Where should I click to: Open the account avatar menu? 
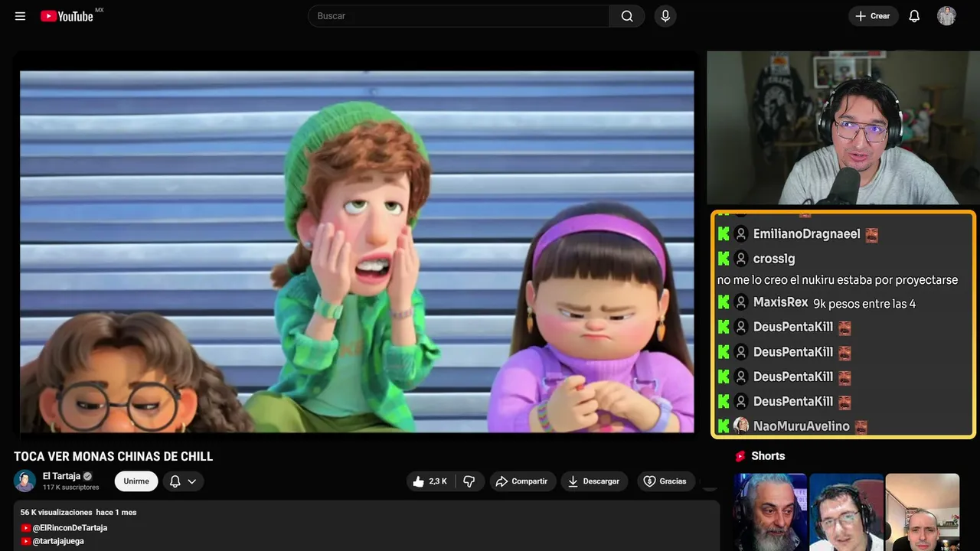(946, 16)
